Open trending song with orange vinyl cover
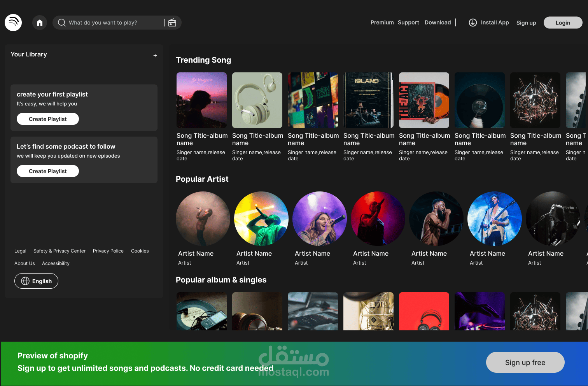Viewport: 588px width, 386px height. coord(424,100)
